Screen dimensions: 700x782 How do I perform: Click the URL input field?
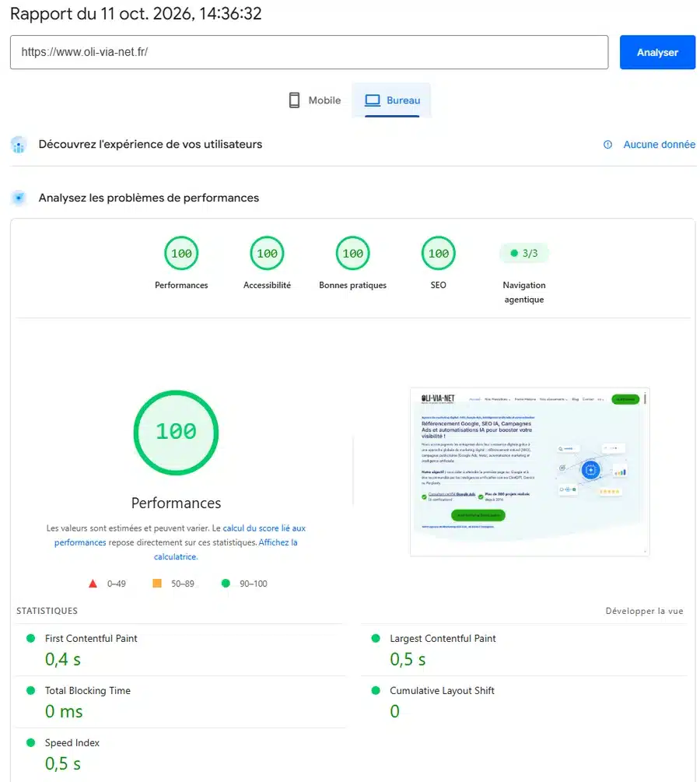309,52
